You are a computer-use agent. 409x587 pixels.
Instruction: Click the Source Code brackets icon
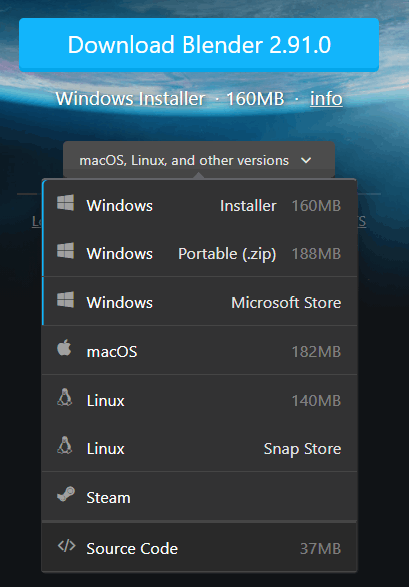pyautogui.click(x=67, y=546)
